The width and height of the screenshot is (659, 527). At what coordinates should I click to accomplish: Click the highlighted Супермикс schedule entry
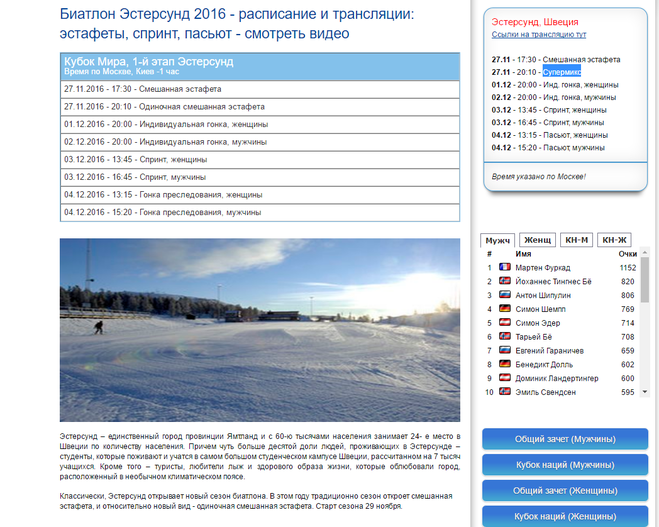562,72
